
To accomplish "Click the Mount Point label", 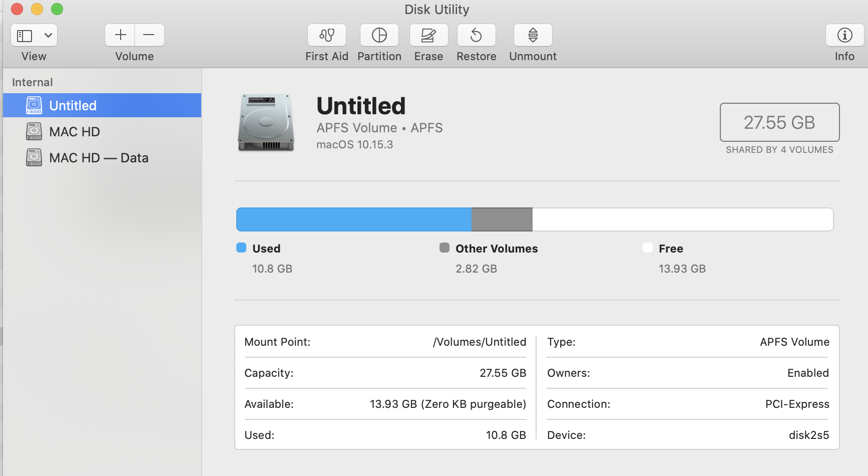I will point(277,342).
